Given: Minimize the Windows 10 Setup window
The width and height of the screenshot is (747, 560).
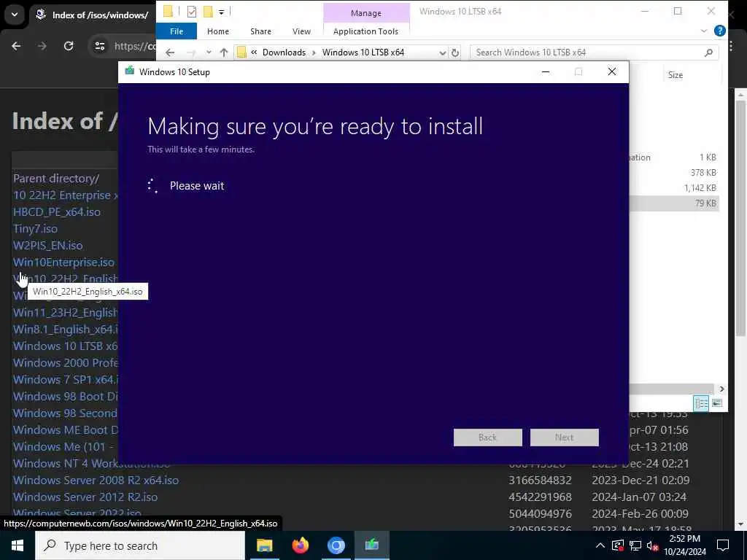Looking at the screenshot, I should pyautogui.click(x=546, y=72).
